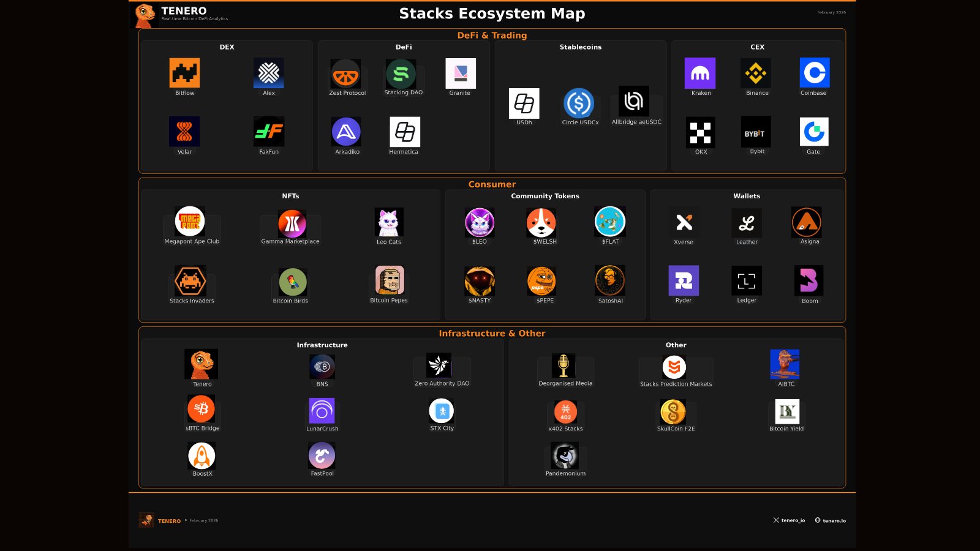Click the sBTC Bridge icon
This screenshot has width=980, height=551.
(x=202, y=408)
